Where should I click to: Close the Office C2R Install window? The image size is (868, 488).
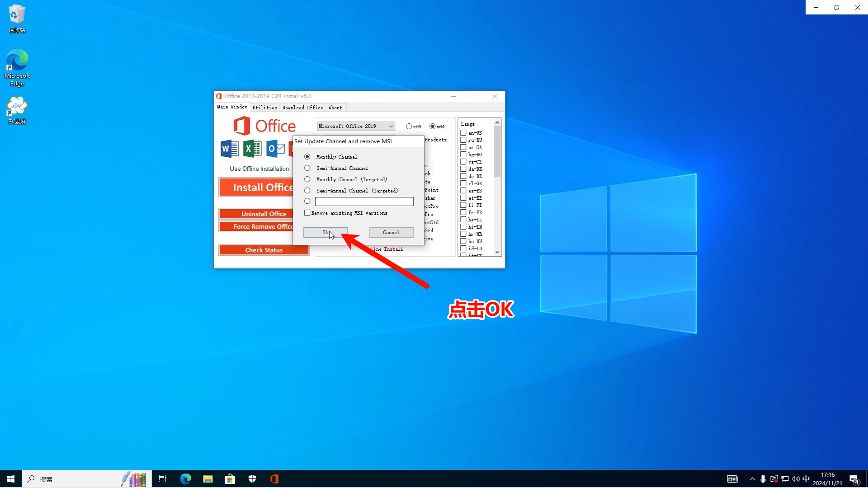[495, 96]
